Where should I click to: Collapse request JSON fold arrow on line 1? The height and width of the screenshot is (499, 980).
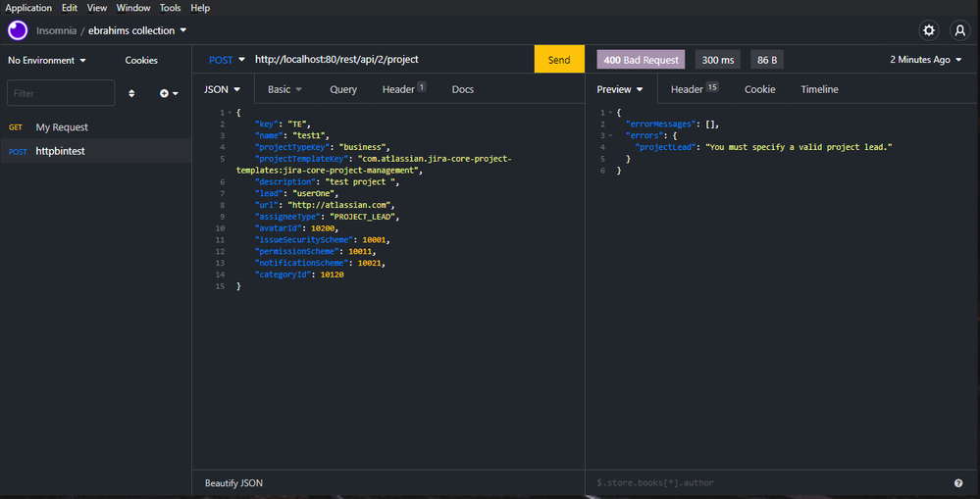click(x=231, y=113)
